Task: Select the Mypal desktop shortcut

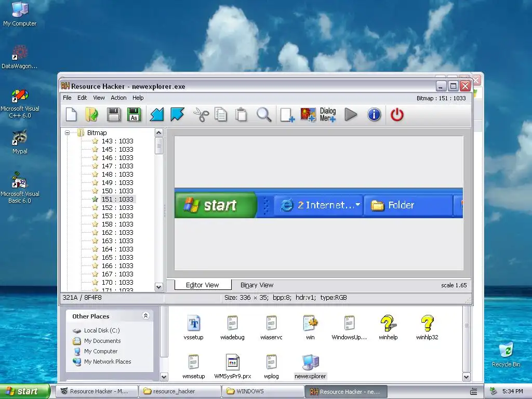Action: 20,142
